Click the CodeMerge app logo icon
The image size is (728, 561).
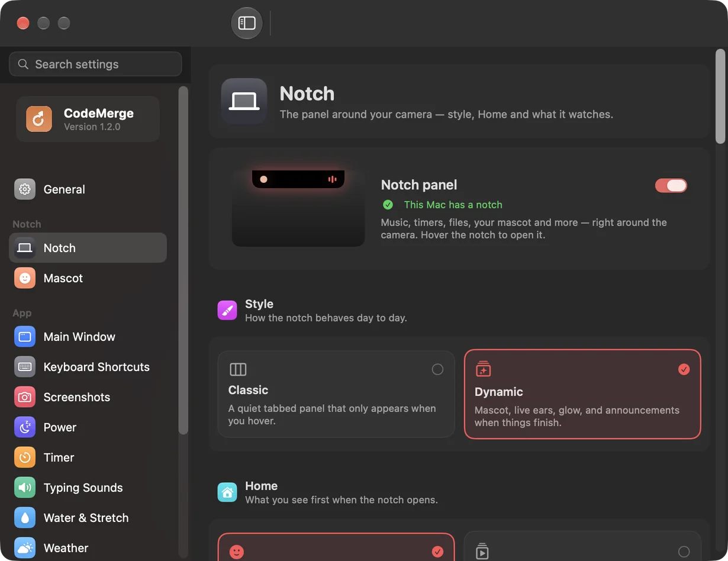pyautogui.click(x=39, y=119)
